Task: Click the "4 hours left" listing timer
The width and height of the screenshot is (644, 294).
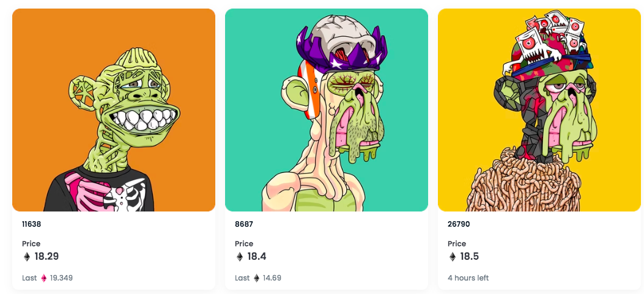Action: (468, 278)
